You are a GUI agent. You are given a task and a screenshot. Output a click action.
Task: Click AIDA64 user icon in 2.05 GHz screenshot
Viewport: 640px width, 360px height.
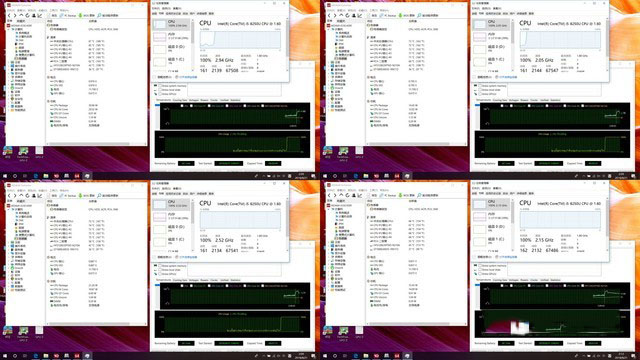(x=353, y=16)
